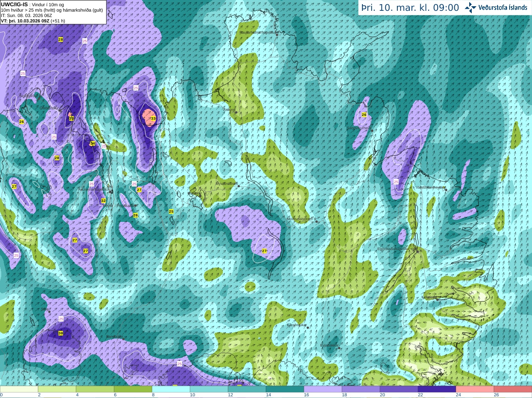Click the 12–14 m/s teal legend swatch
The image size is (532, 398).
(247, 389)
